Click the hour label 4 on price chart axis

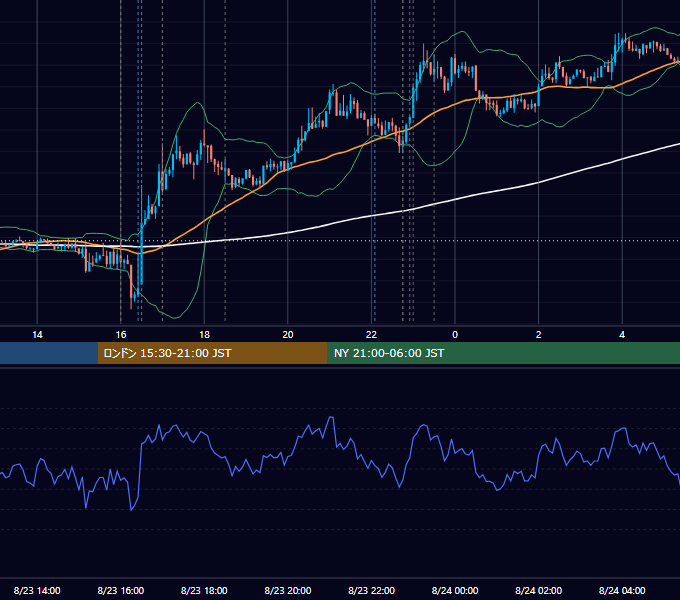click(x=622, y=335)
